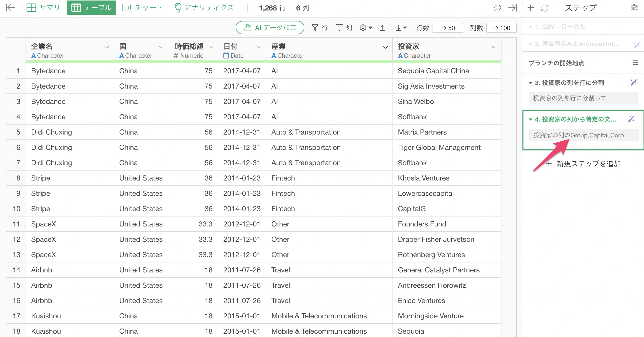
Task: Collapse the steps panel arrow icon
Action: (512, 8)
